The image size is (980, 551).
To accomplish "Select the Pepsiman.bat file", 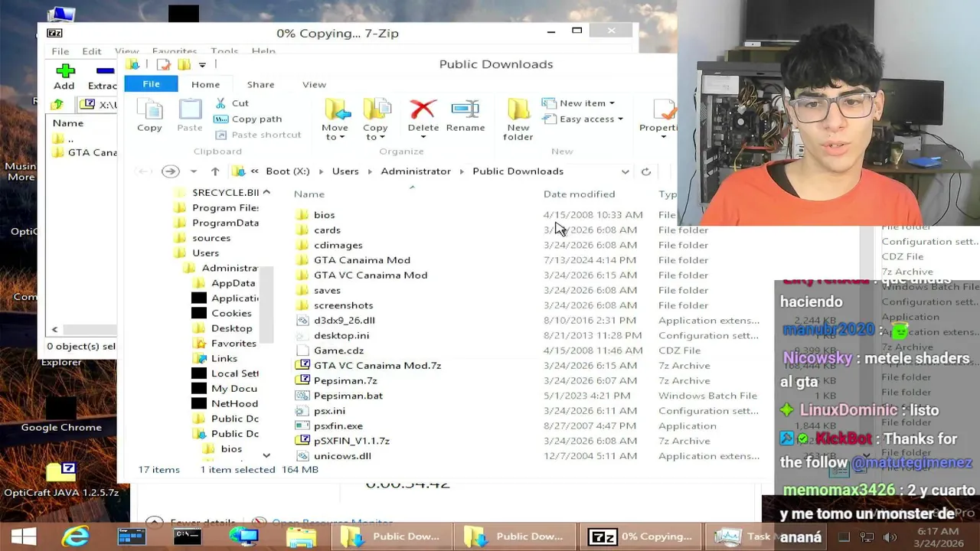I will (x=348, y=396).
